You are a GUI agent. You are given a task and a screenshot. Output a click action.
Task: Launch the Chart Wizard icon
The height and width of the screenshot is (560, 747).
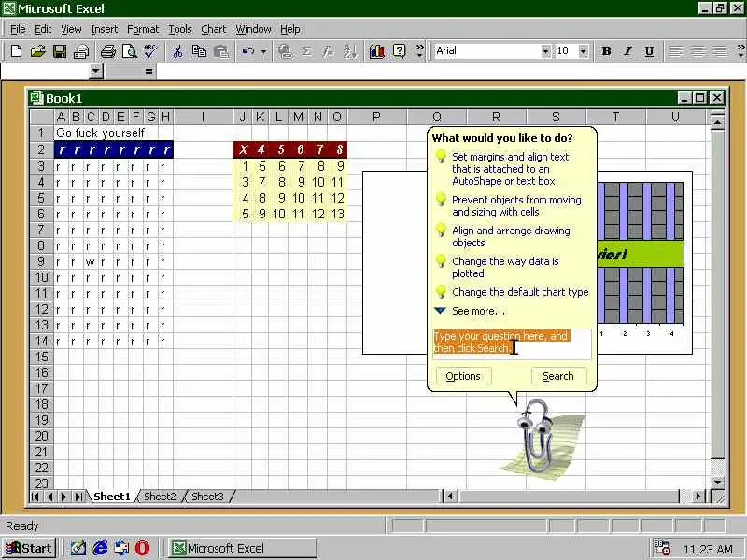point(377,51)
